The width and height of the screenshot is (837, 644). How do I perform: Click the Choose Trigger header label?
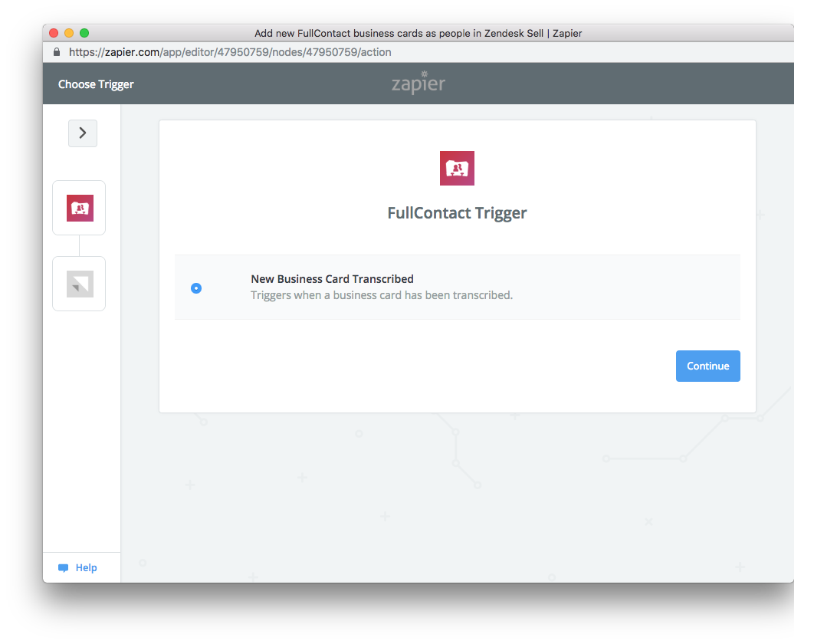(96, 84)
